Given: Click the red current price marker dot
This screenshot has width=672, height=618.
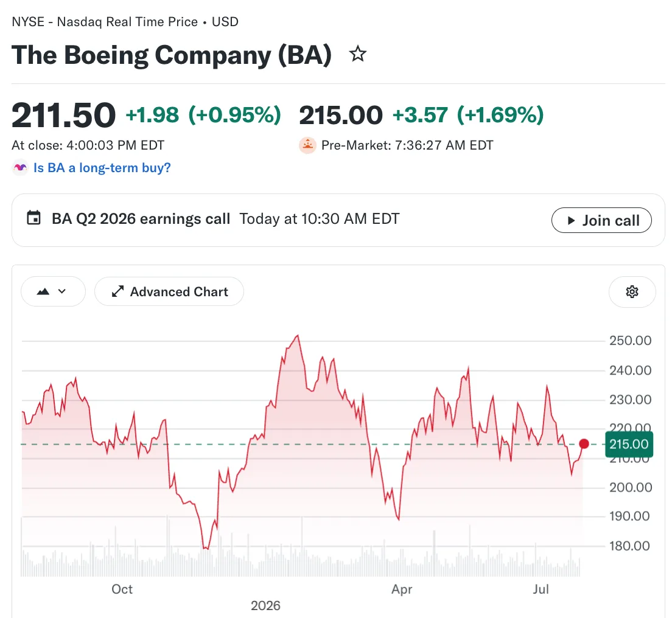Looking at the screenshot, I should [584, 443].
